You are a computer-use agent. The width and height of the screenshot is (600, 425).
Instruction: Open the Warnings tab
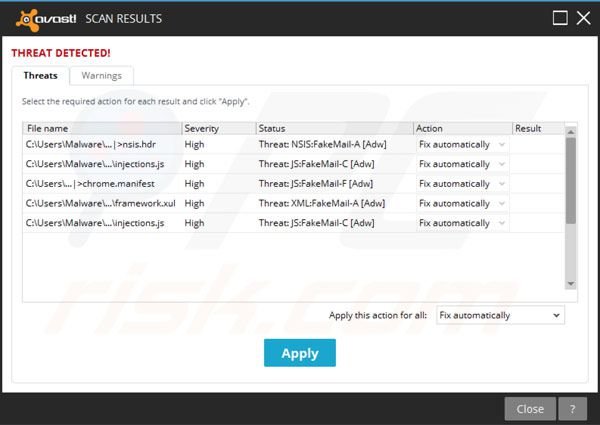[x=101, y=75]
